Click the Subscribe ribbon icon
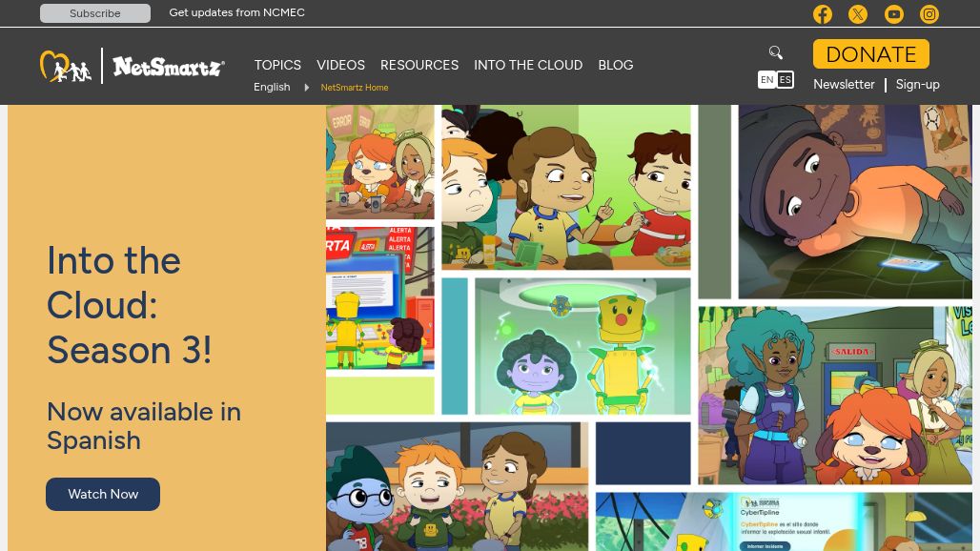The width and height of the screenshot is (980, 551). [x=94, y=12]
